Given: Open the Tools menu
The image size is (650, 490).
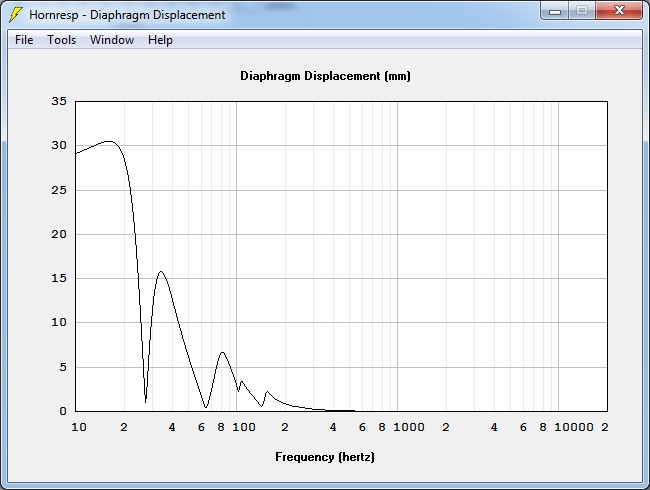Looking at the screenshot, I should pos(61,40).
